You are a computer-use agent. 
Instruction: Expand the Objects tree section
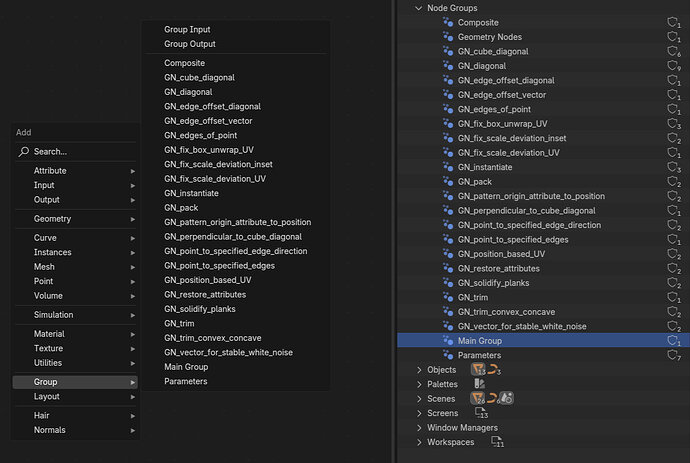coord(419,370)
